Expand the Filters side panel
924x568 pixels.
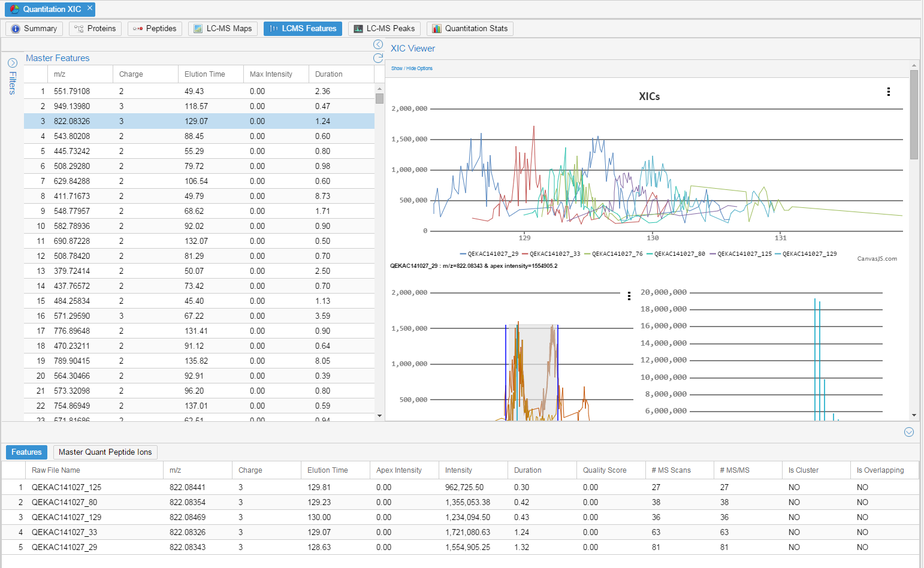coord(12,63)
